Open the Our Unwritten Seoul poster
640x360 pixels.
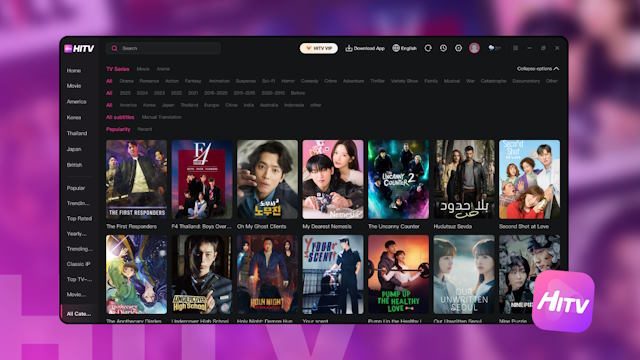pos(464,274)
